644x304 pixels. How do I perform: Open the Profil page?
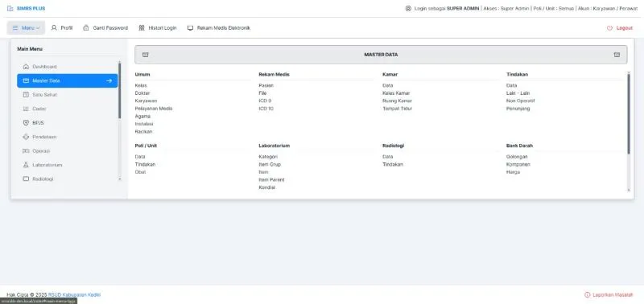click(x=62, y=28)
